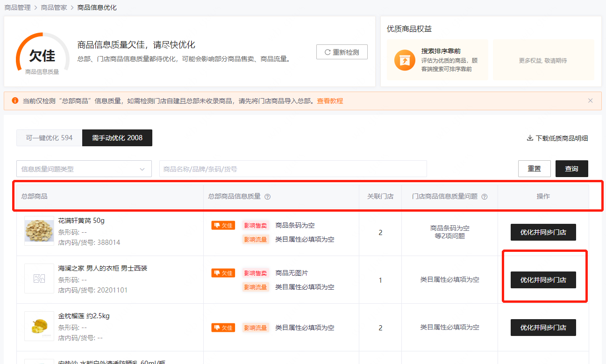Click the 更多权益, 敬请期待 card
The image size is (606, 364).
[543, 60]
